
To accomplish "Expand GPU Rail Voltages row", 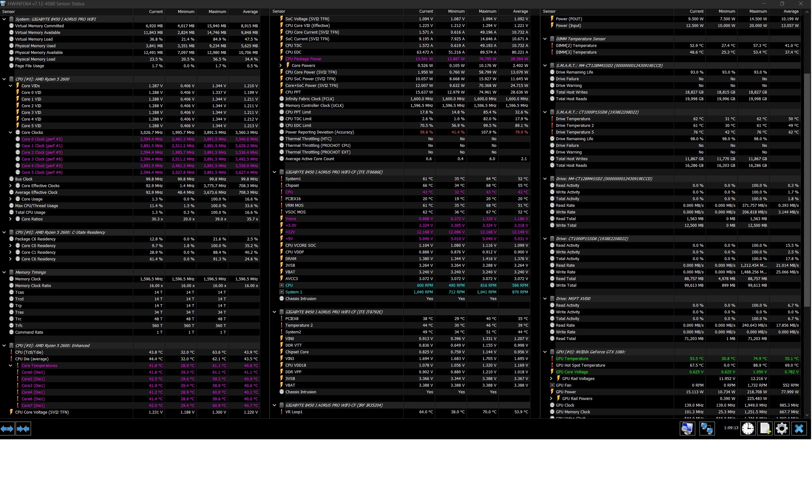I will [x=551, y=379].
